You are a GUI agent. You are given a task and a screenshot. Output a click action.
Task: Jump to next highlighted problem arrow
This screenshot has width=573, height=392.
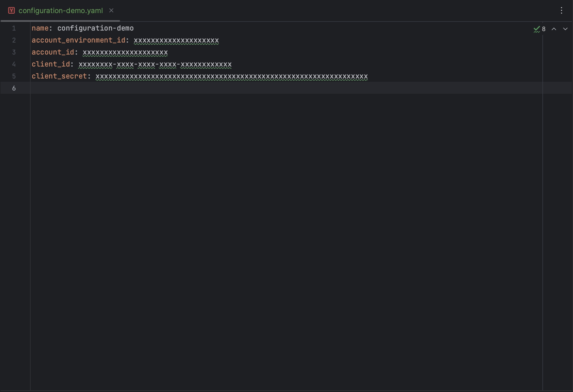click(565, 29)
